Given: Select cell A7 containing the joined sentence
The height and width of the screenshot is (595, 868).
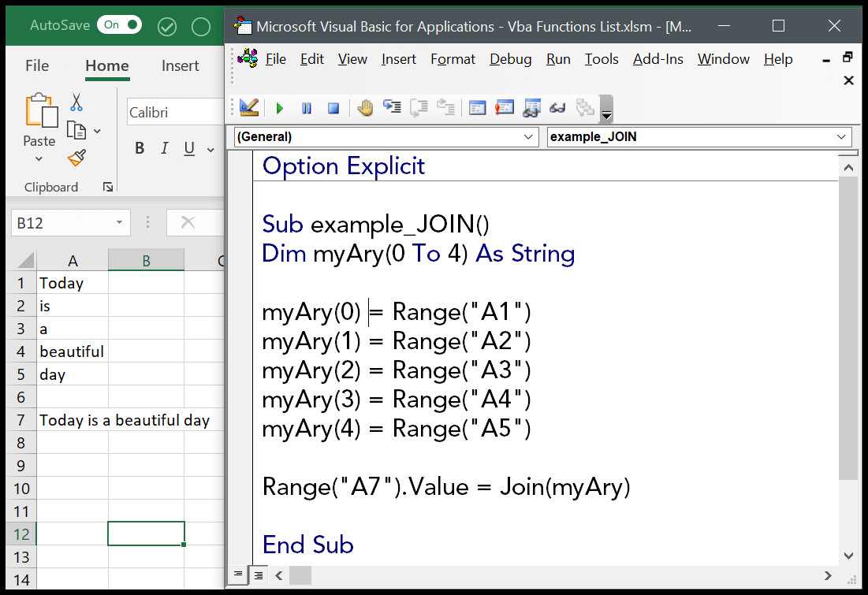Looking at the screenshot, I should click(73, 420).
